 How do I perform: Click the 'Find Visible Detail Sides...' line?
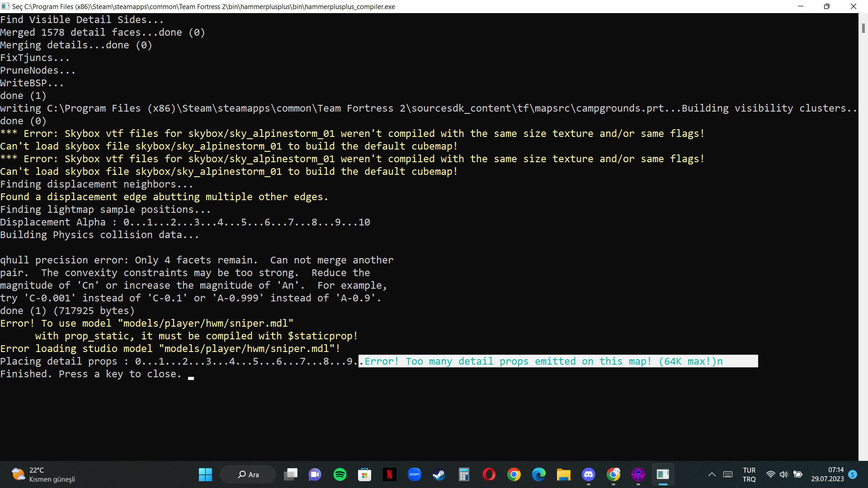point(82,20)
